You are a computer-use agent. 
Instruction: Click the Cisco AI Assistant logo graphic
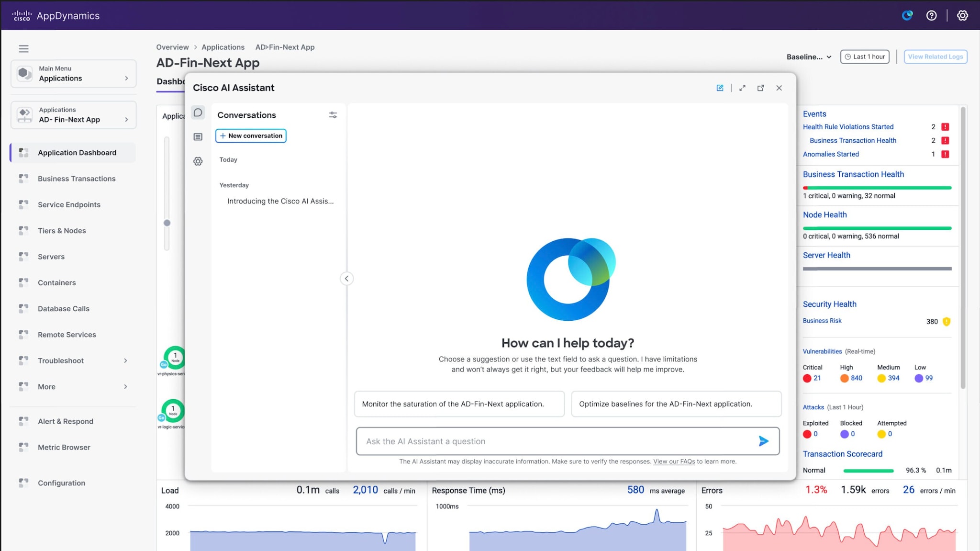570,279
